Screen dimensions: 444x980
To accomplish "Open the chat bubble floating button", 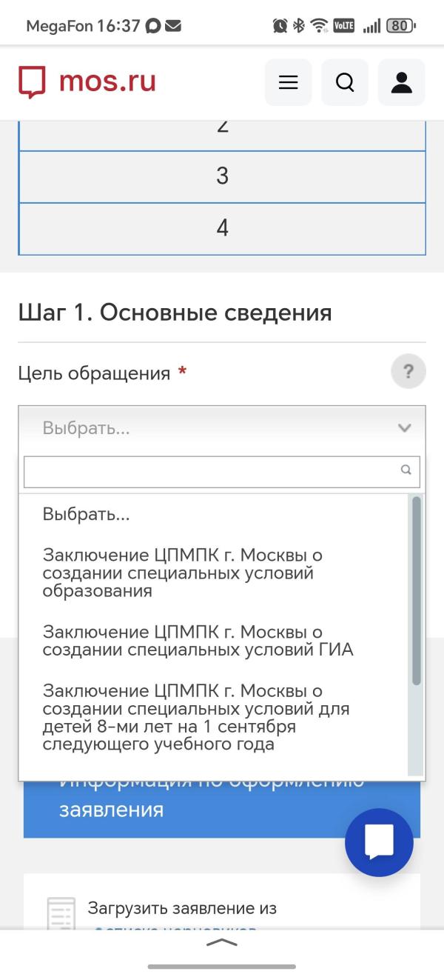I will (x=379, y=842).
